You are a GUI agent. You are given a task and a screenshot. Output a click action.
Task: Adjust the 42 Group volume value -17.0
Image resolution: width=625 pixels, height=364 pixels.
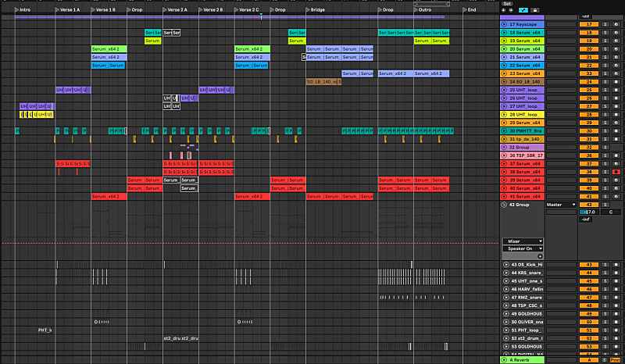(x=587, y=212)
